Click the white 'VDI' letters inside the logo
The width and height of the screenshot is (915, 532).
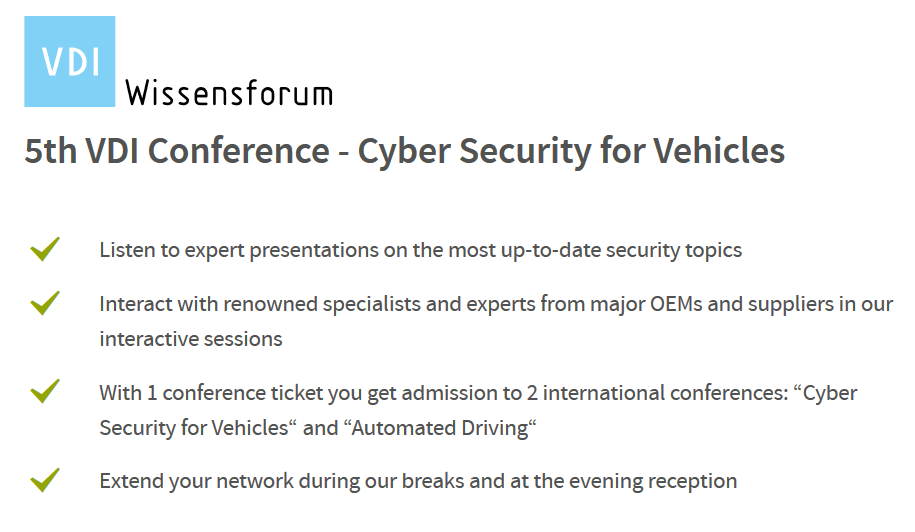71,61
